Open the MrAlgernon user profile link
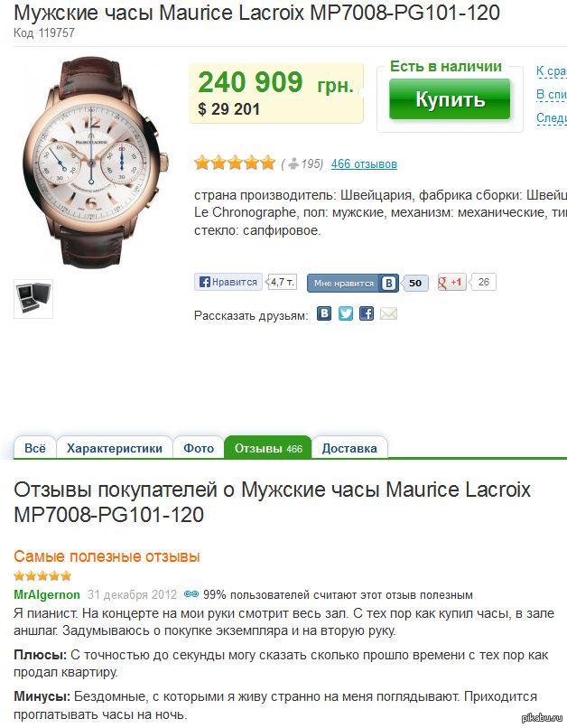Screen dimensions: 567x728 pos(47,594)
